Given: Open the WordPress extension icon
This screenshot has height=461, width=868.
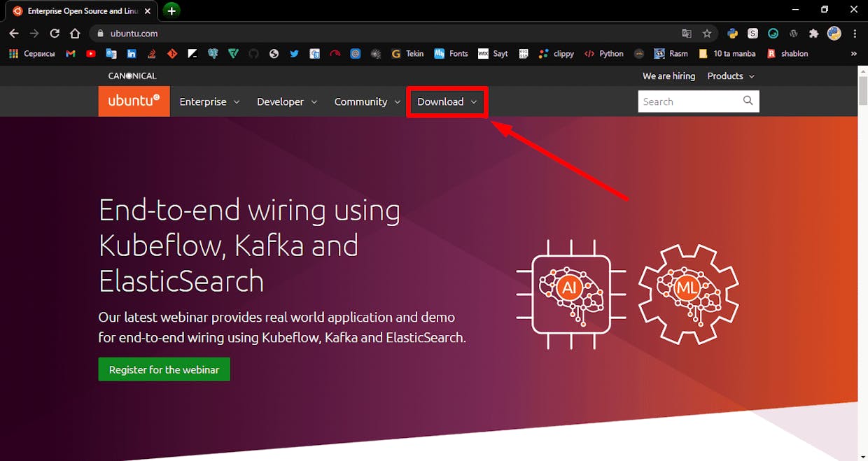Looking at the screenshot, I should point(793,33).
